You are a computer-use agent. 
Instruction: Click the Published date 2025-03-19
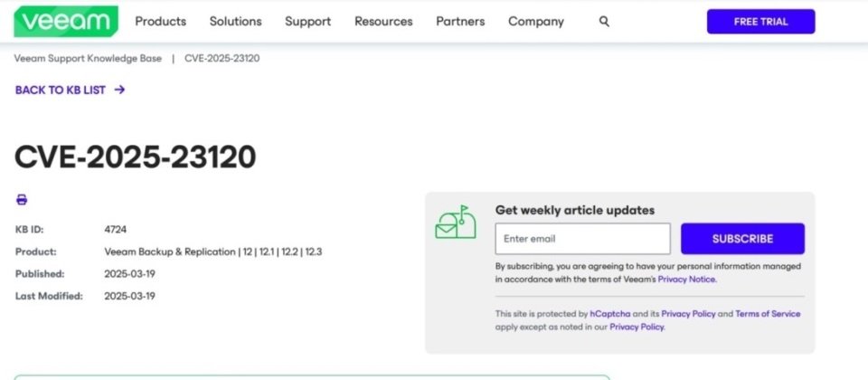[129, 273]
